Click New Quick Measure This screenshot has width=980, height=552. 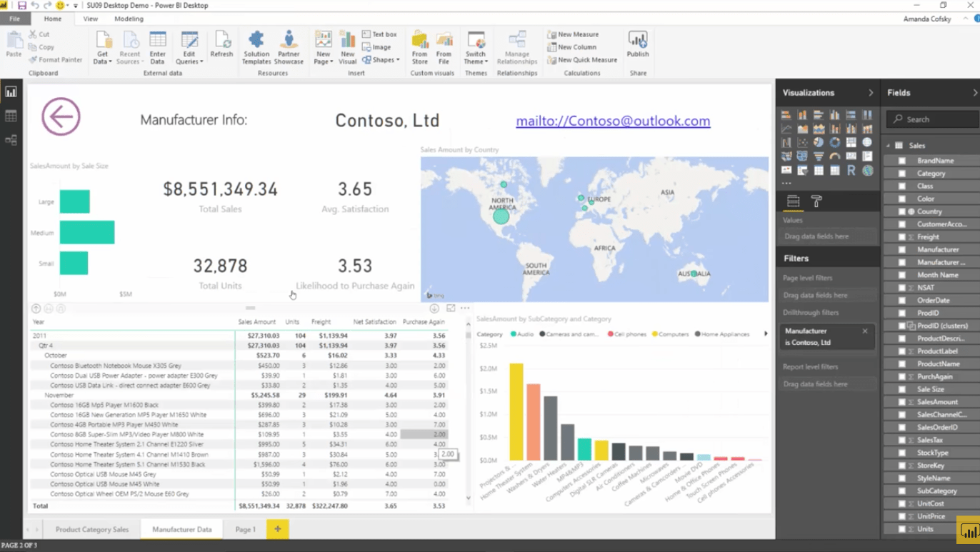coord(582,60)
